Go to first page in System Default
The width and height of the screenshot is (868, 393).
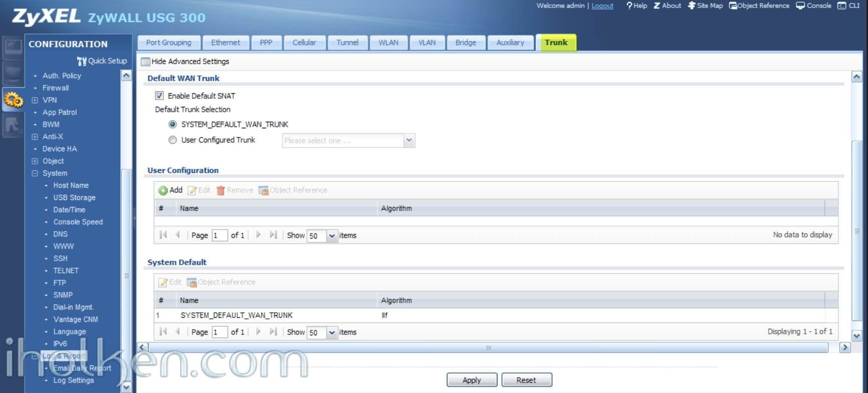coord(163,331)
